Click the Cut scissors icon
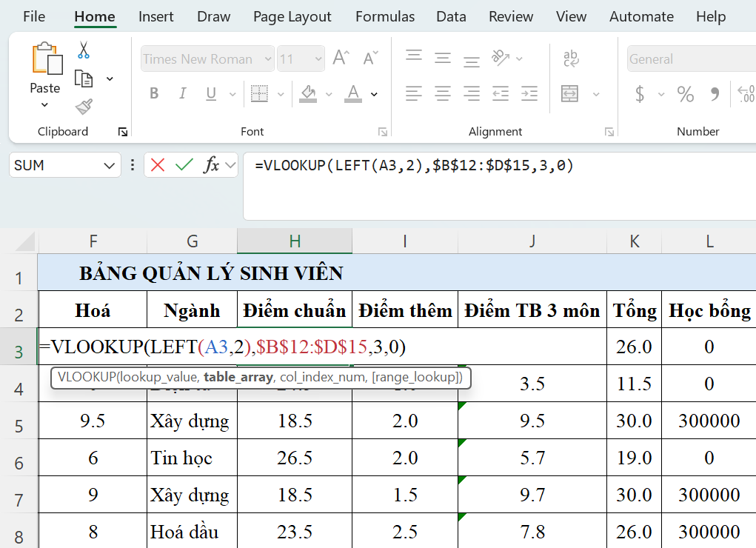 click(x=84, y=50)
